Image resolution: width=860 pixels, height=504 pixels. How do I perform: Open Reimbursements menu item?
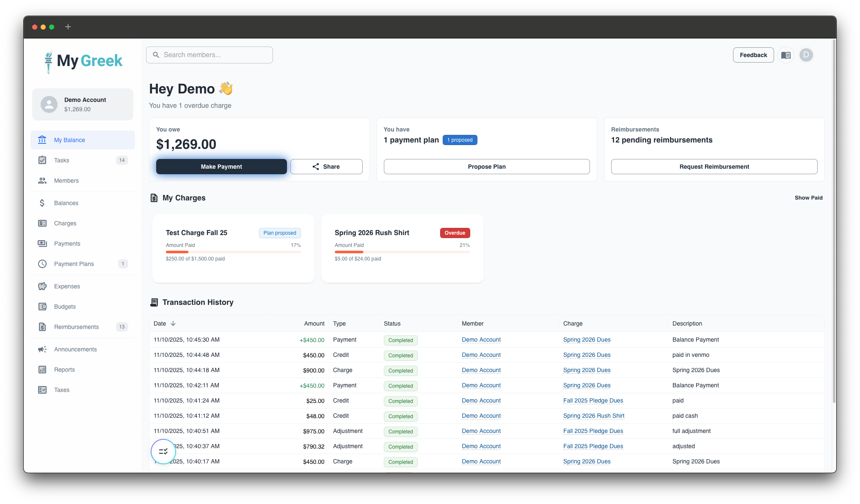(x=76, y=327)
